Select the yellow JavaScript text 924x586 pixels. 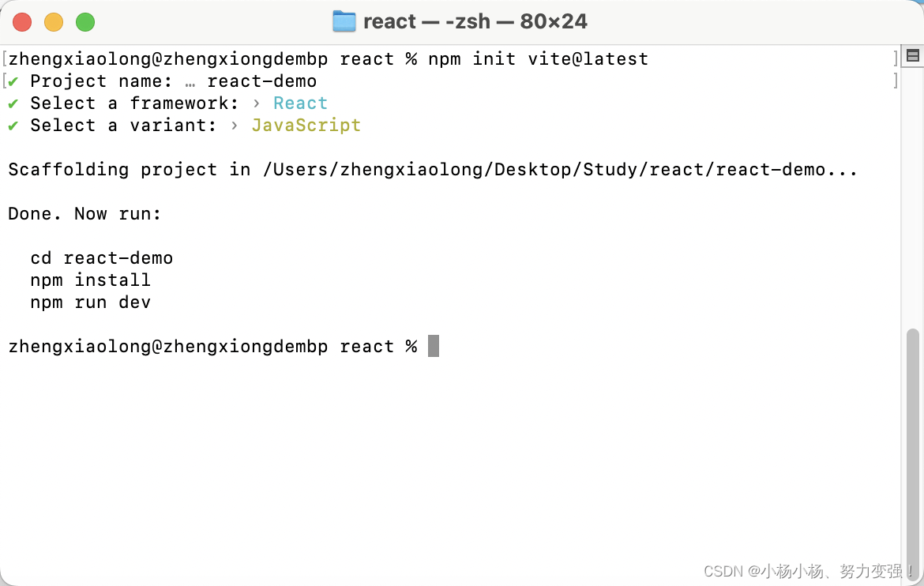(x=306, y=125)
